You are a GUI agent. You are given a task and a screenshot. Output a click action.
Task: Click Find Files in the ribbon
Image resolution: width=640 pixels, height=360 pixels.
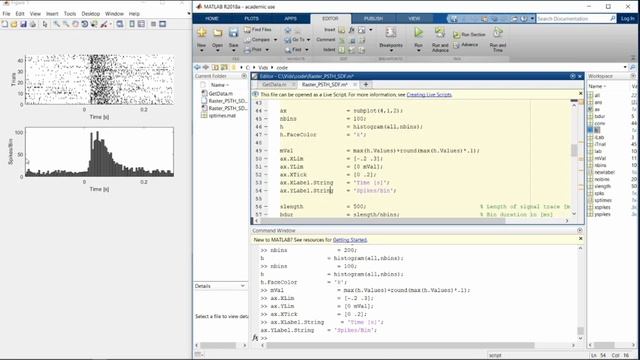click(x=258, y=29)
